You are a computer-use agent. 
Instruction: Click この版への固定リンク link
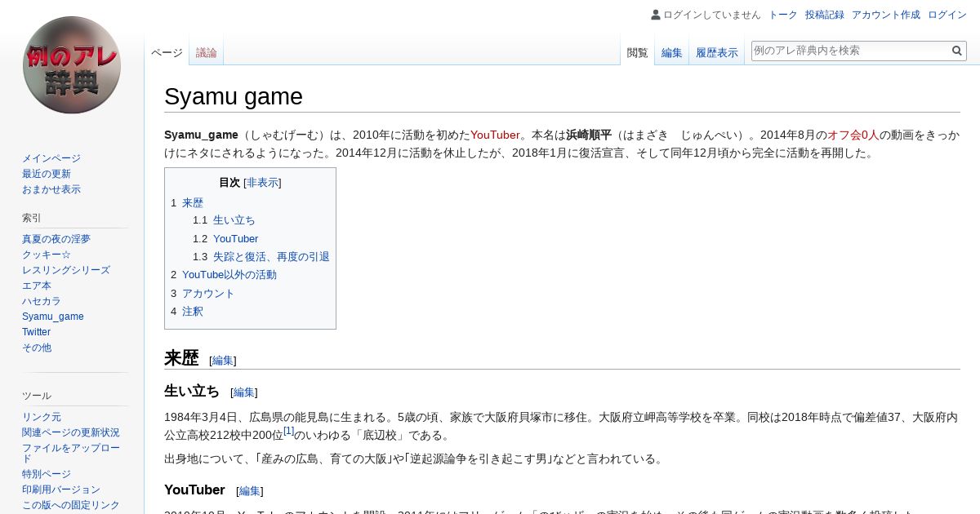click(71, 505)
